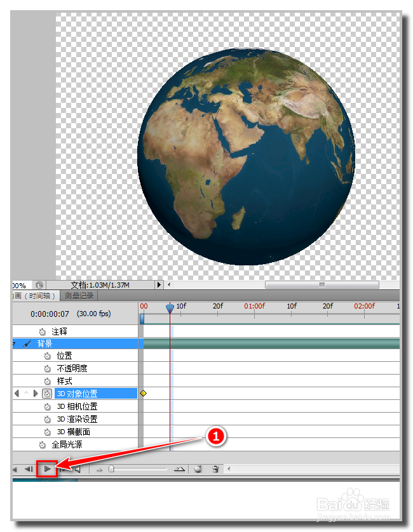
Task: Click canvas horizontal scroll left arrow
Action: pyautogui.click(x=169, y=284)
